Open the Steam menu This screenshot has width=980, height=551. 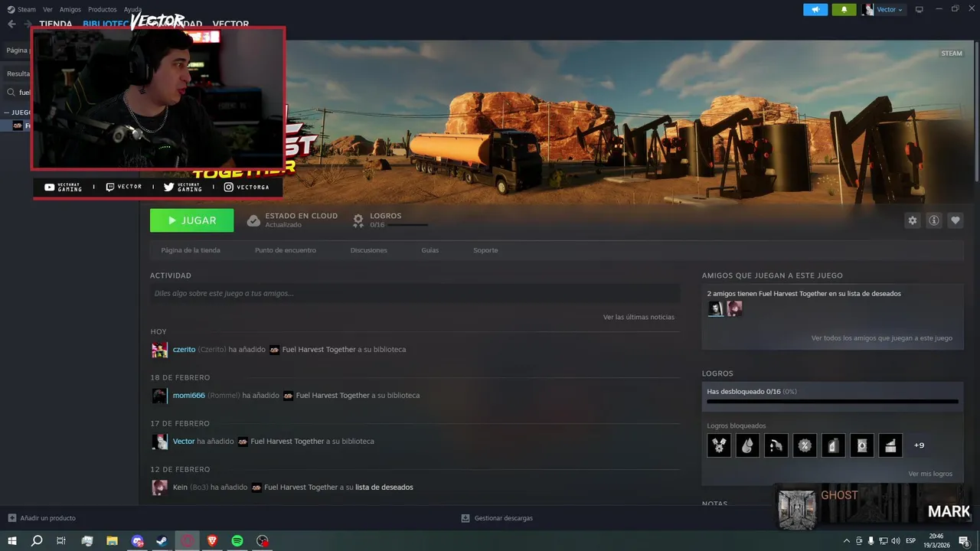pyautogui.click(x=21, y=9)
